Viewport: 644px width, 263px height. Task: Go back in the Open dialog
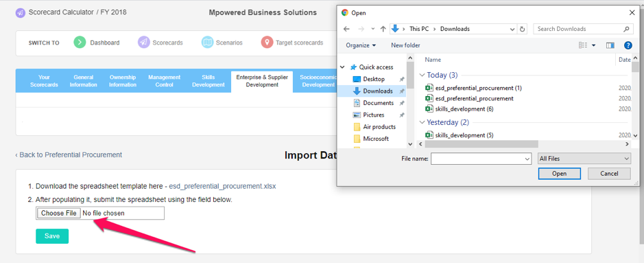click(x=346, y=29)
